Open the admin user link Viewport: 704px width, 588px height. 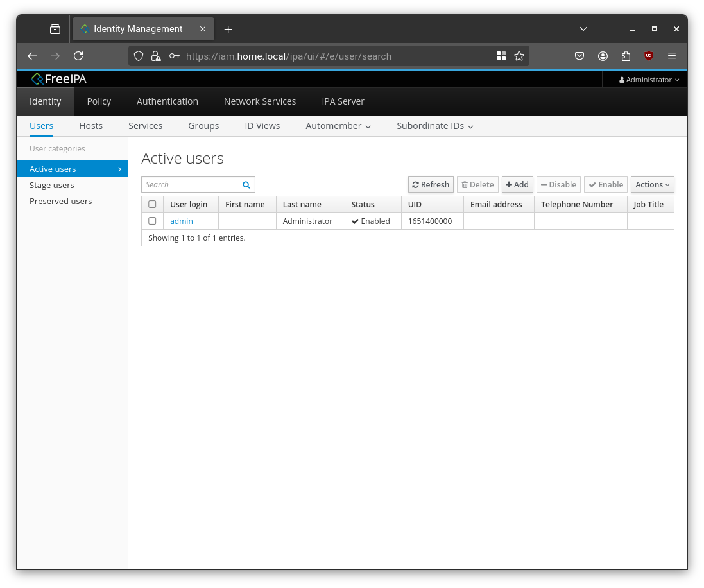pos(182,221)
